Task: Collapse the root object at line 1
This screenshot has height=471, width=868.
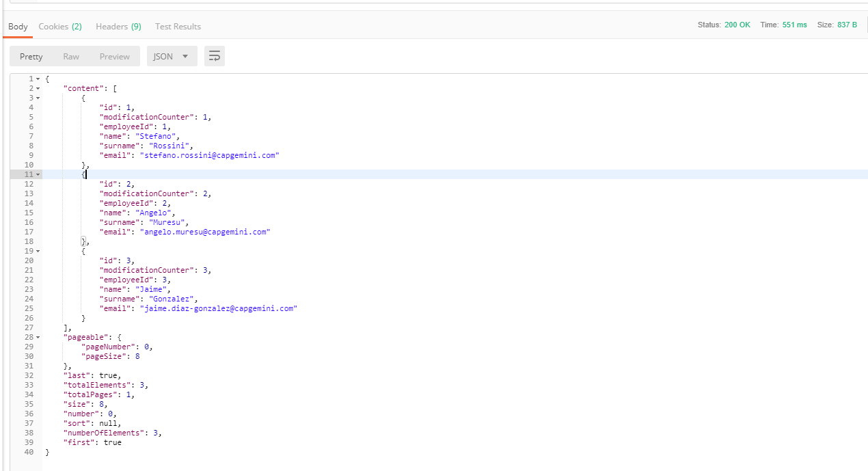Action: 38,79
